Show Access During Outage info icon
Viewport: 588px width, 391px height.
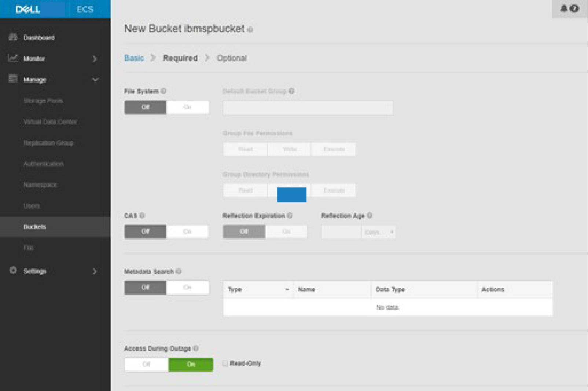point(196,348)
